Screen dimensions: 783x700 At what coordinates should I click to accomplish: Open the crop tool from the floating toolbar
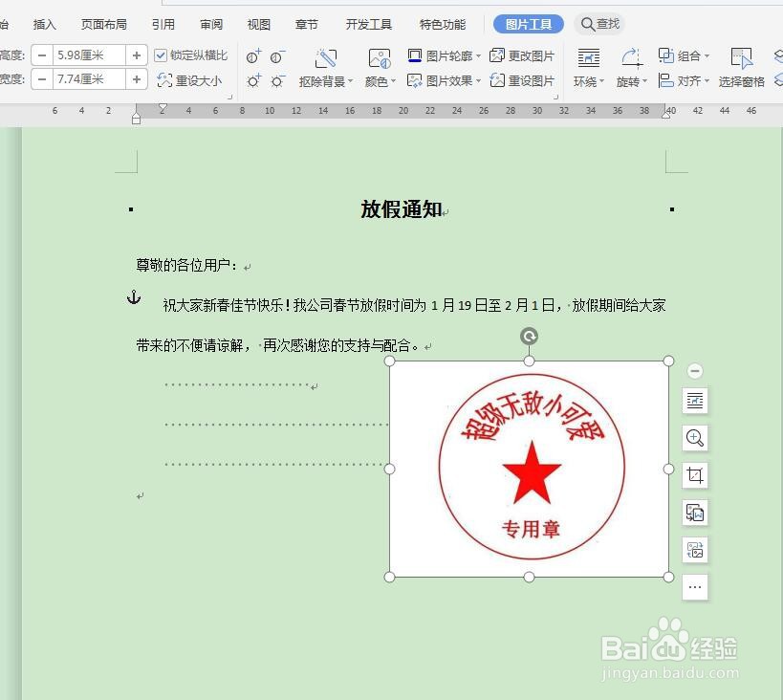click(x=695, y=474)
